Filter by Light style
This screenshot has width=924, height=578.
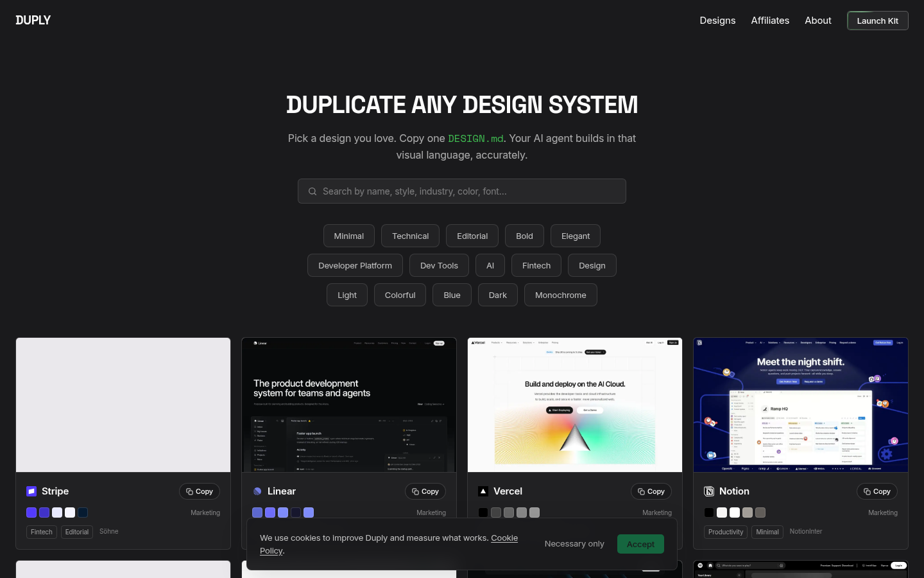click(347, 295)
